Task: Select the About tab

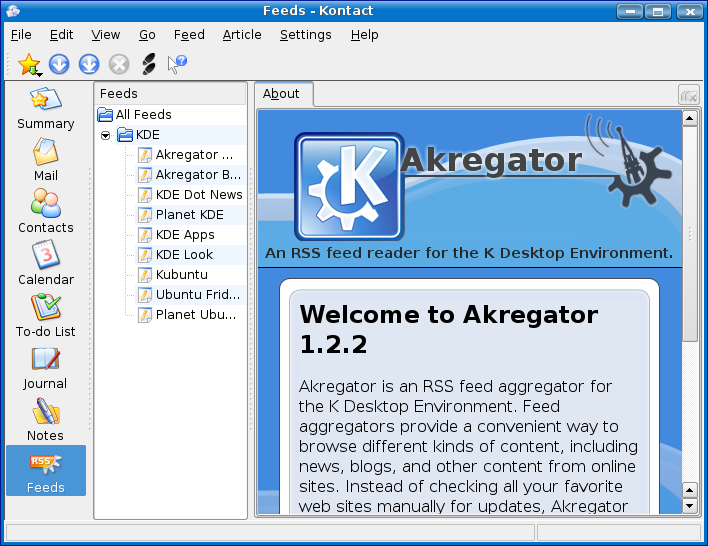Action: 281,94
